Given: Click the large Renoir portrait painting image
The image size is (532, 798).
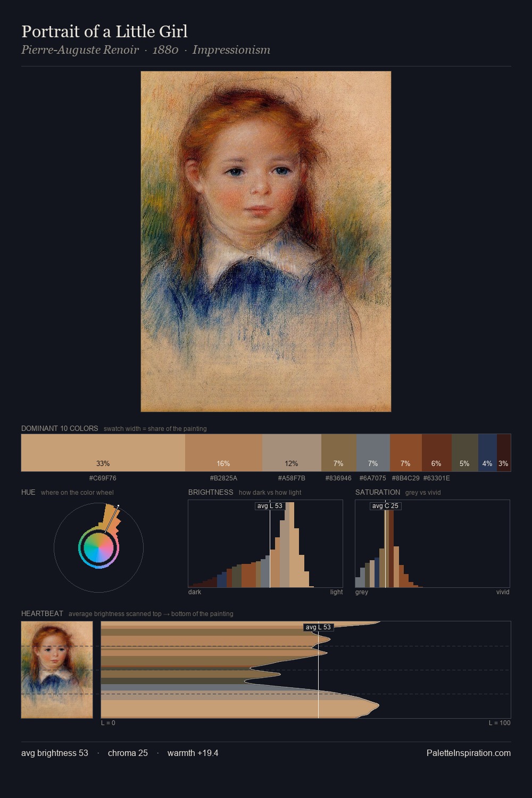Looking at the screenshot, I should [266, 242].
